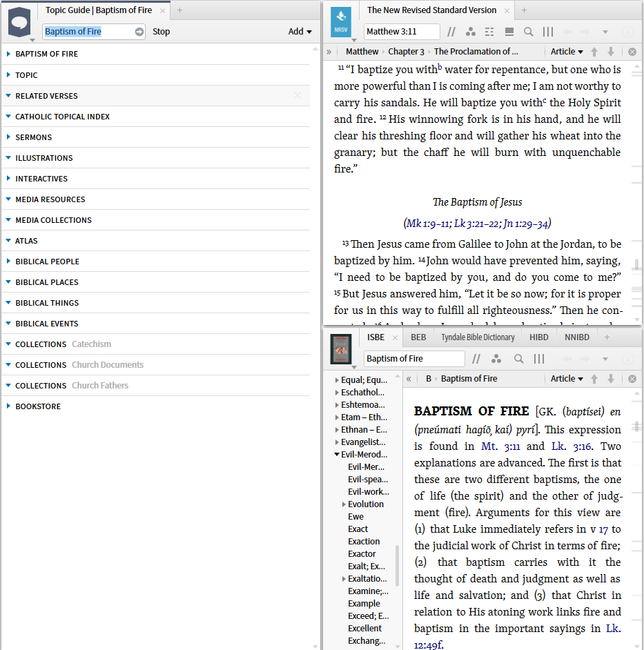Expand the Interactives section
The height and width of the screenshot is (650, 644).
8,178
